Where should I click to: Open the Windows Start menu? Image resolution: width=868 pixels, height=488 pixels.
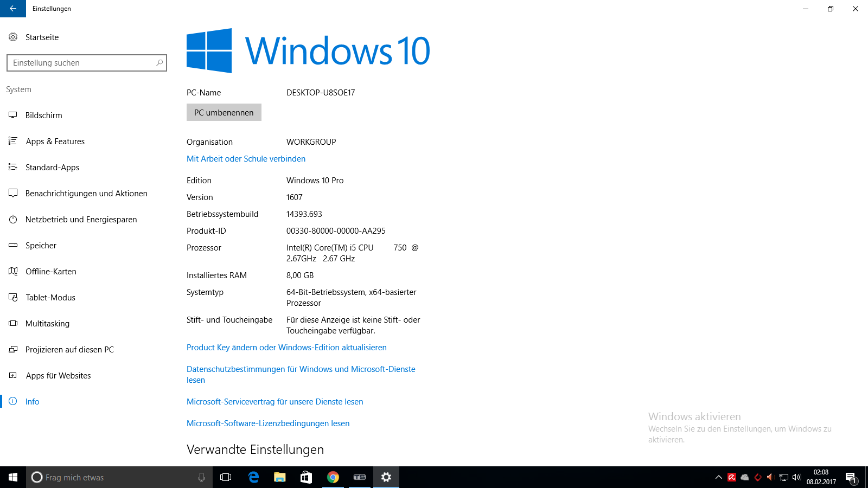pyautogui.click(x=13, y=477)
